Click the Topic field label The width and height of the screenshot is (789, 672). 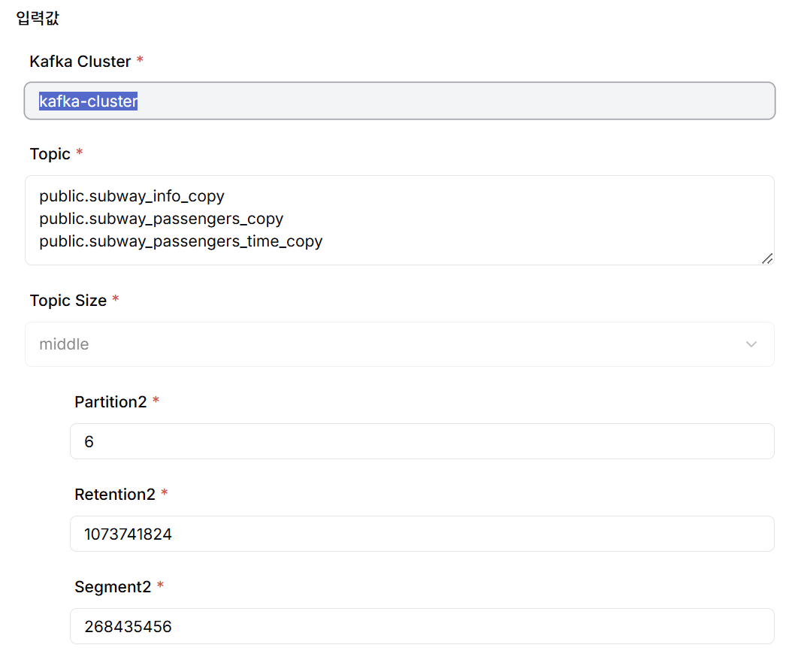50,154
